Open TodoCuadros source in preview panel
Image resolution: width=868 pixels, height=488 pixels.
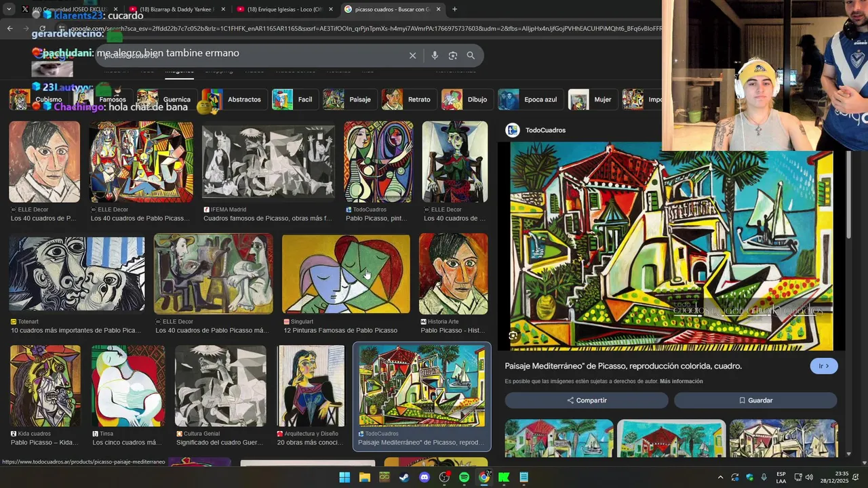[x=536, y=130]
